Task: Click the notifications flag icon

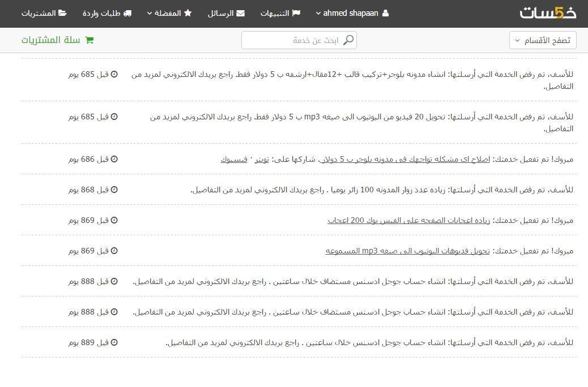Action: point(296,13)
